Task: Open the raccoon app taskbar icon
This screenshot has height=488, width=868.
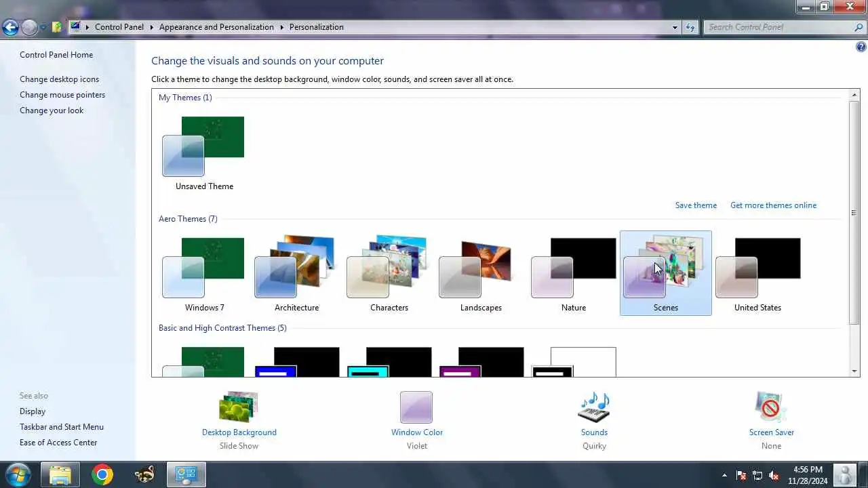Action: [x=144, y=474]
